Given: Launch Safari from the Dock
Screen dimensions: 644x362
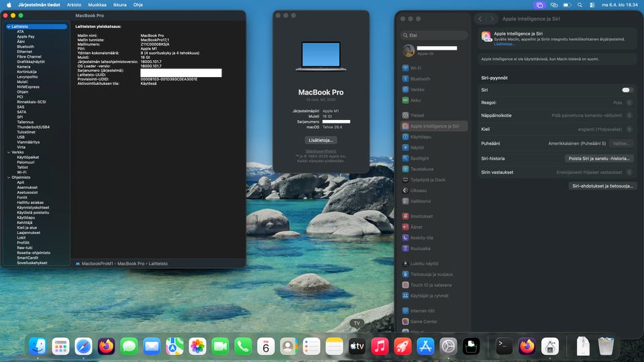Looking at the screenshot, I should click(x=83, y=347).
